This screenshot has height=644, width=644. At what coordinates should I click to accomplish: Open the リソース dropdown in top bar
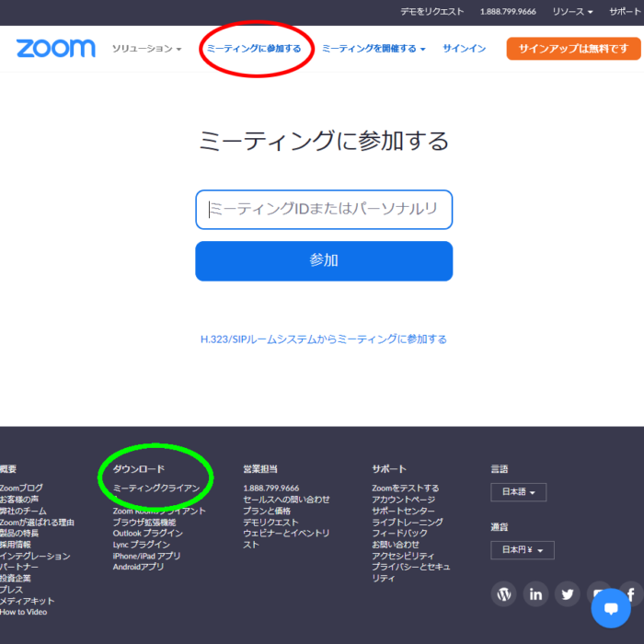point(572,12)
